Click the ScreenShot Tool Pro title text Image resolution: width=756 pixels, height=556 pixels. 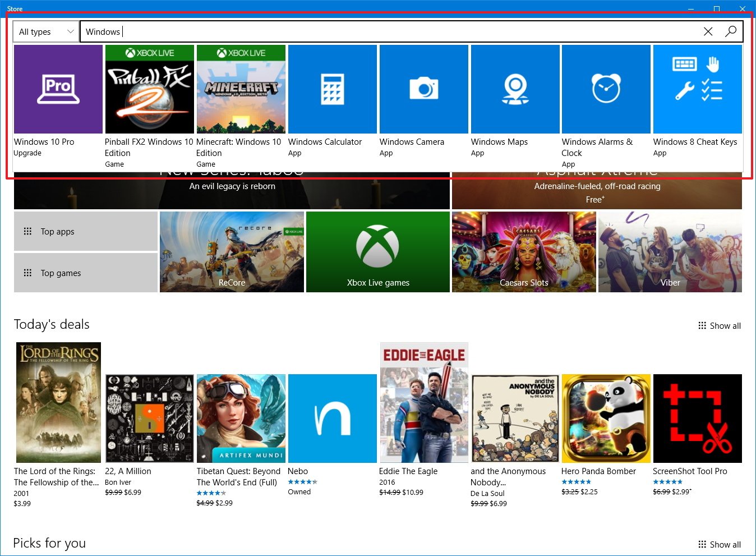click(690, 471)
